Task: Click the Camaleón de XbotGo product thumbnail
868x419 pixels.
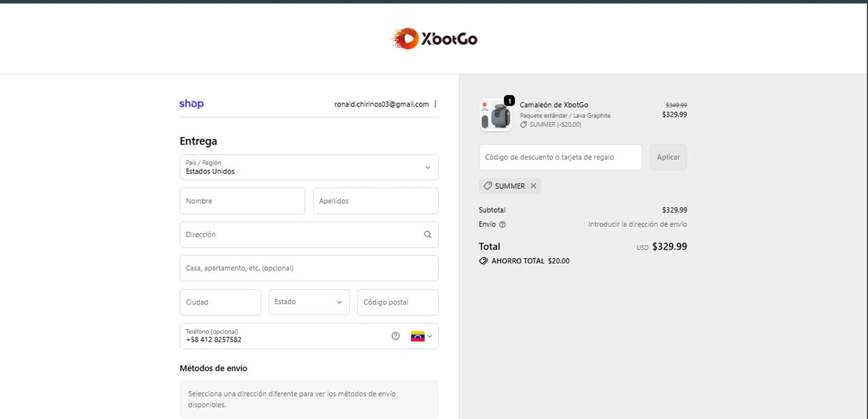Action: pyautogui.click(x=495, y=115)
